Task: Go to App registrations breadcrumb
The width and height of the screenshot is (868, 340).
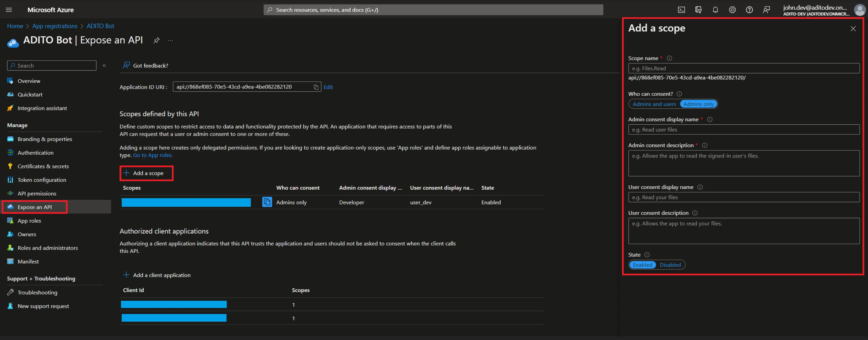Action: (55, 26)
